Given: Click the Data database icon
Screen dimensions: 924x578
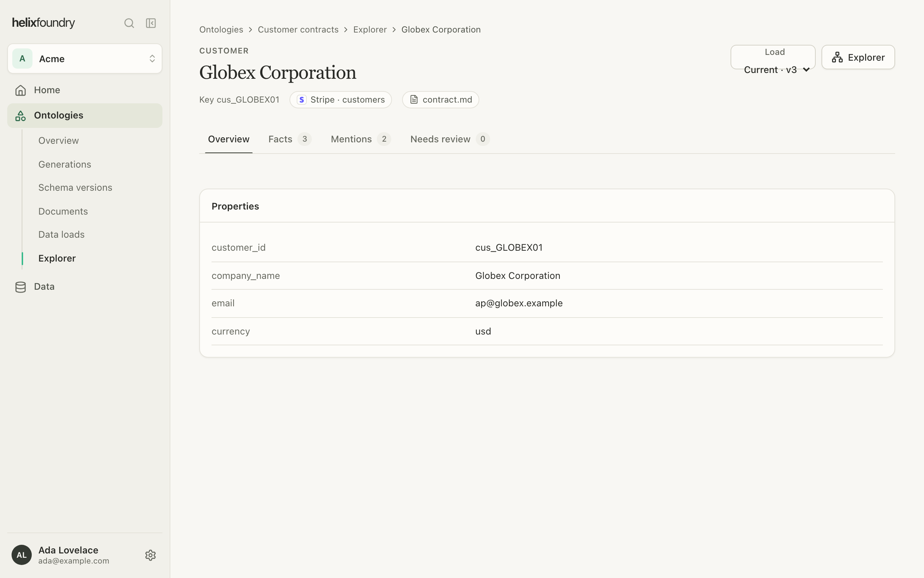Looking at the screenshot, I should point(21,287).
